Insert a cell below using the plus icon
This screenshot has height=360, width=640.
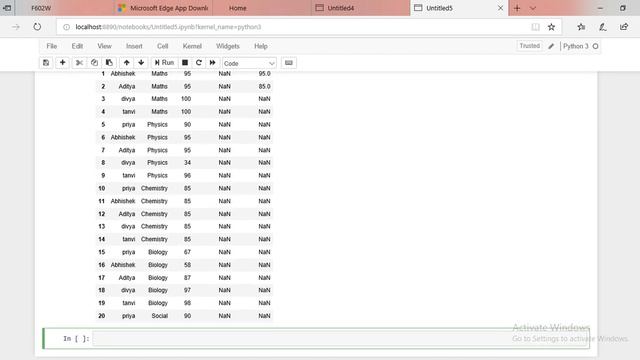[x=62, y=63]
